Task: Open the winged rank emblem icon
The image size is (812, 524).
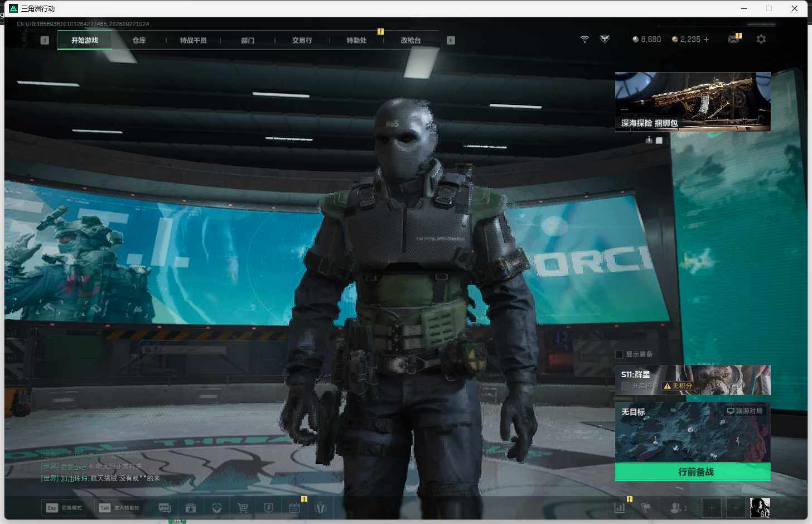Action: click(605, 39)
